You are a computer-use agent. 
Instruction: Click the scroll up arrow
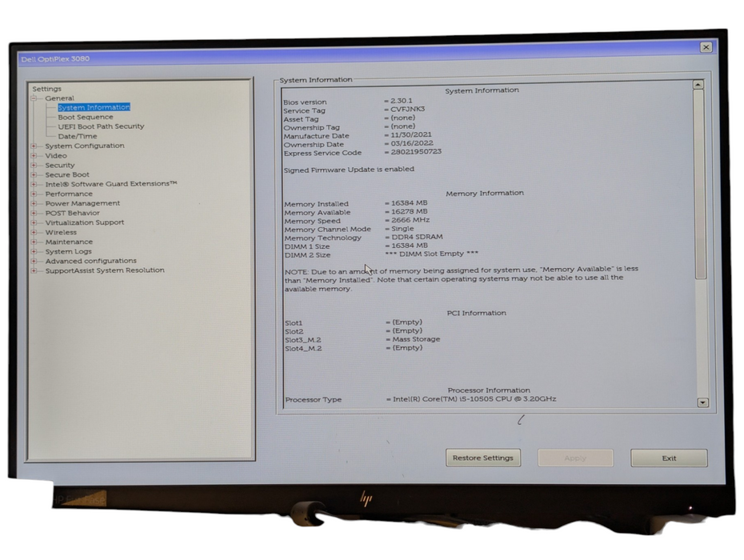(698, 85)
